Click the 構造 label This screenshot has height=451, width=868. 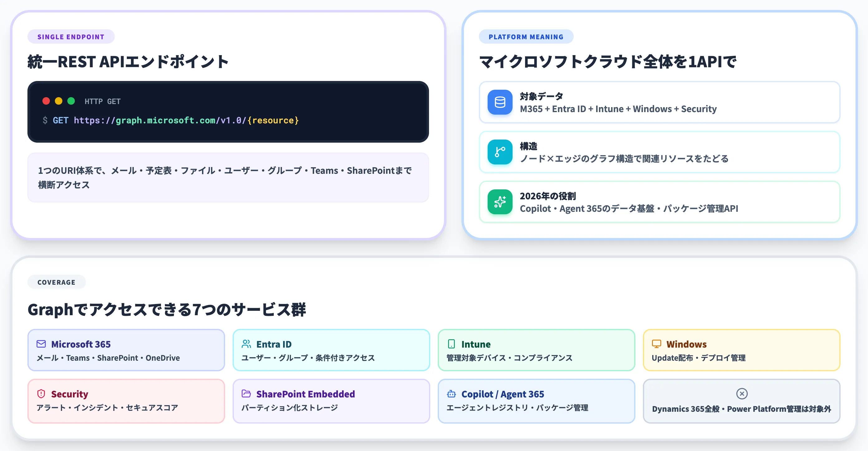pos(528,146)
